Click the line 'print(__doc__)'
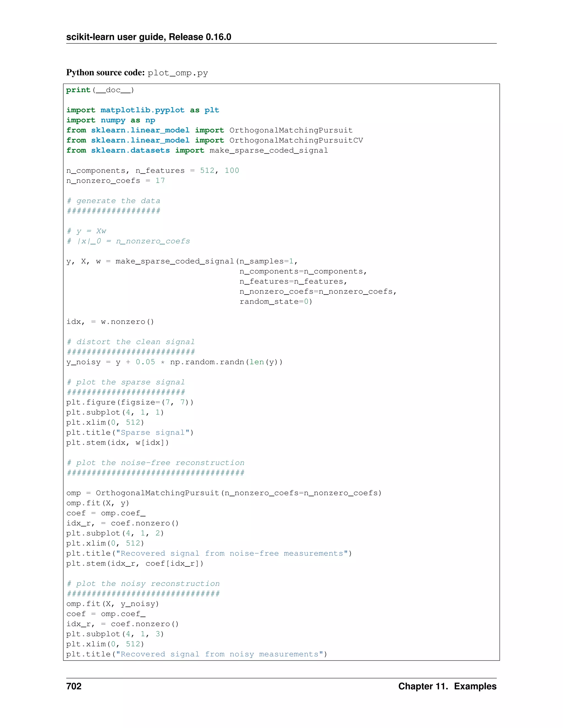The width and height of the screenshot is (563, 728). pos(100,90)
